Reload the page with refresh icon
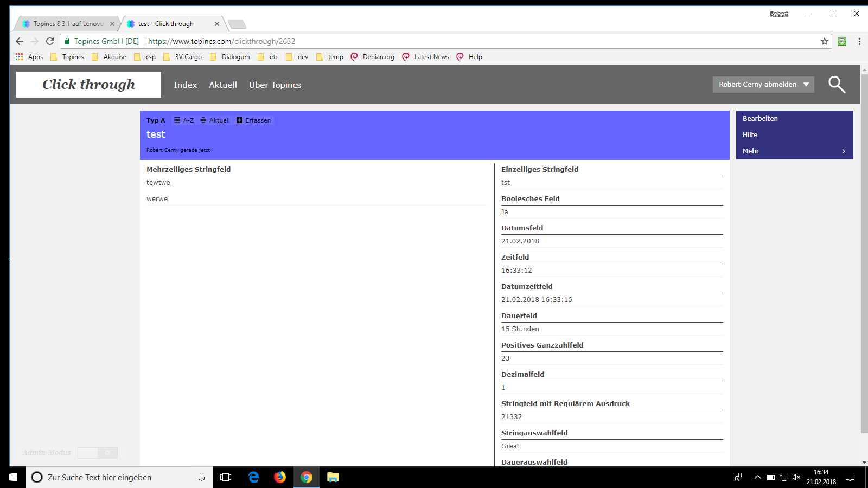This screenshot has height=488, width=868. coord(50,41)
